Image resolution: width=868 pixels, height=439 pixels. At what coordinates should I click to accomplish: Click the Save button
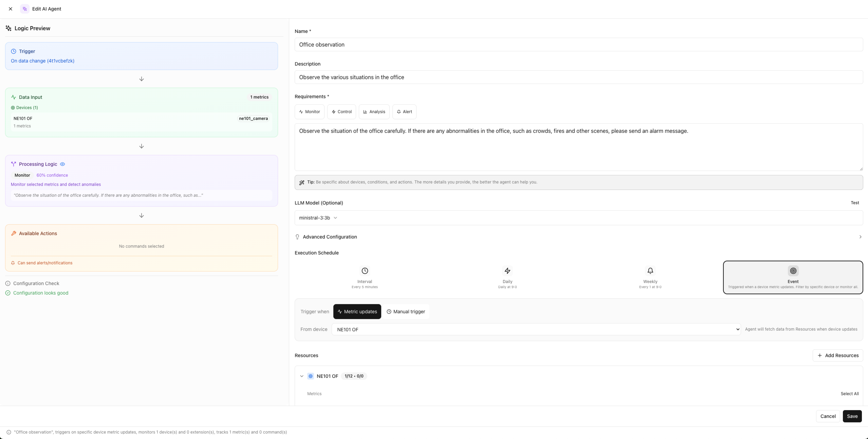click(x=852, y=416)
